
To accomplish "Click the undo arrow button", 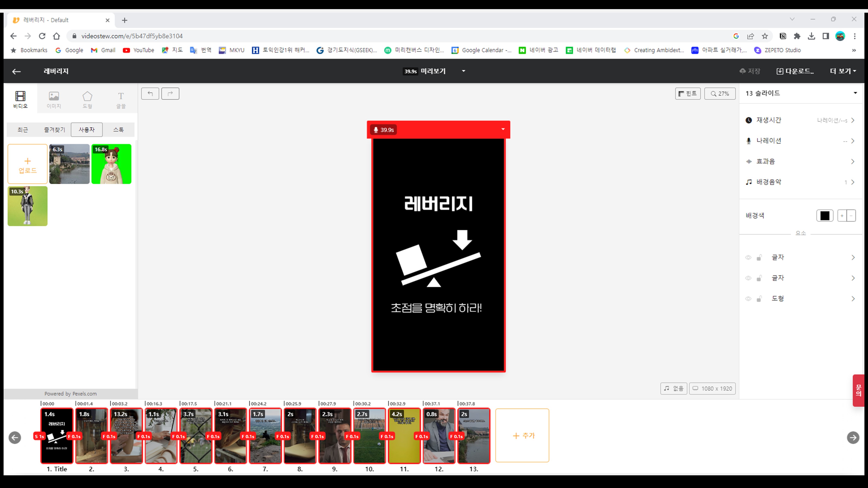I will point(150,94).
